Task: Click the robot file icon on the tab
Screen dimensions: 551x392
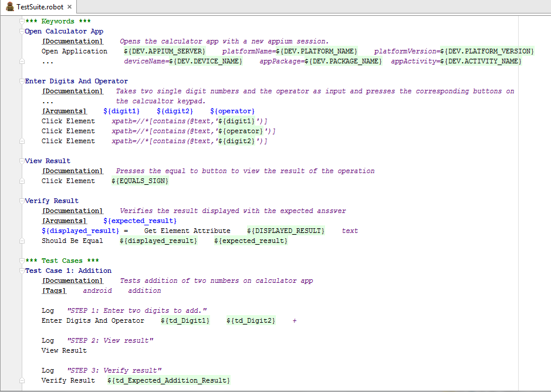Action: pos(9,6)
